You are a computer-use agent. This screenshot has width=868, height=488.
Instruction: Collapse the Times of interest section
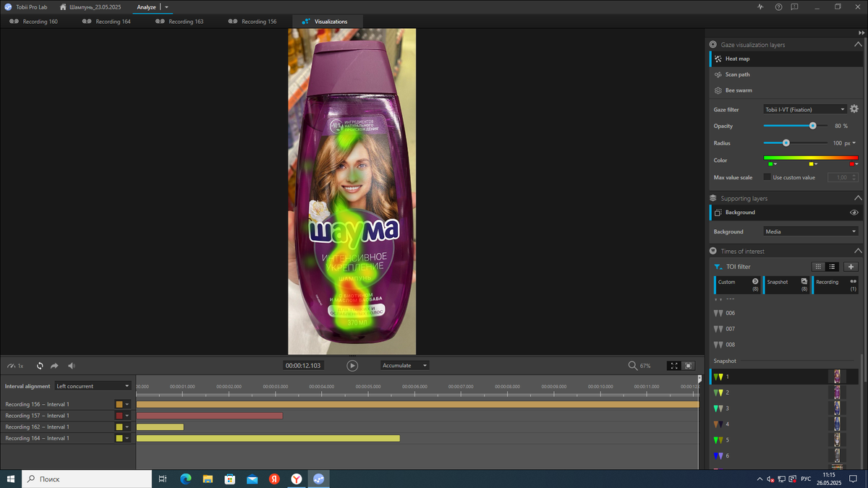(858, 251)
